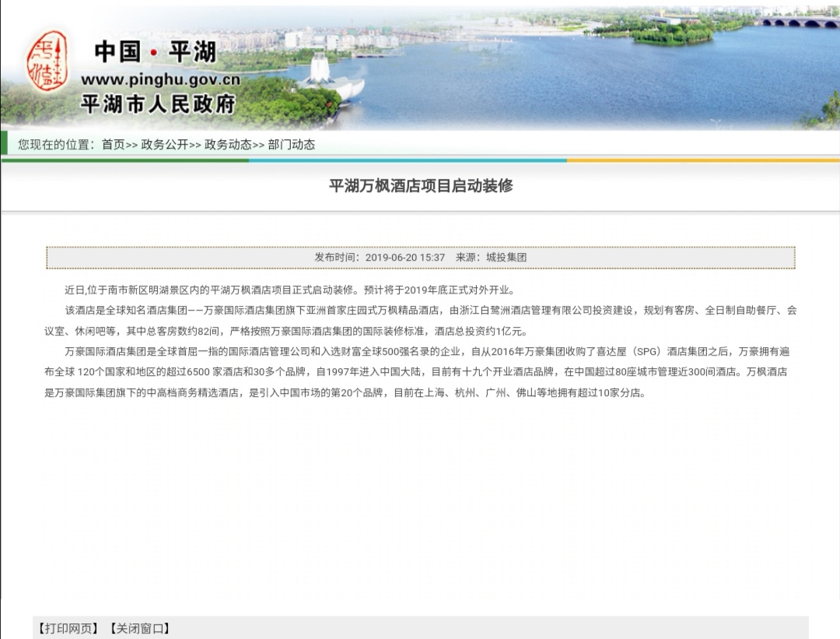Screen dimensions: 840x639
Task: Click the 中国·平湖 banner title
Action: tap(156, 52)
